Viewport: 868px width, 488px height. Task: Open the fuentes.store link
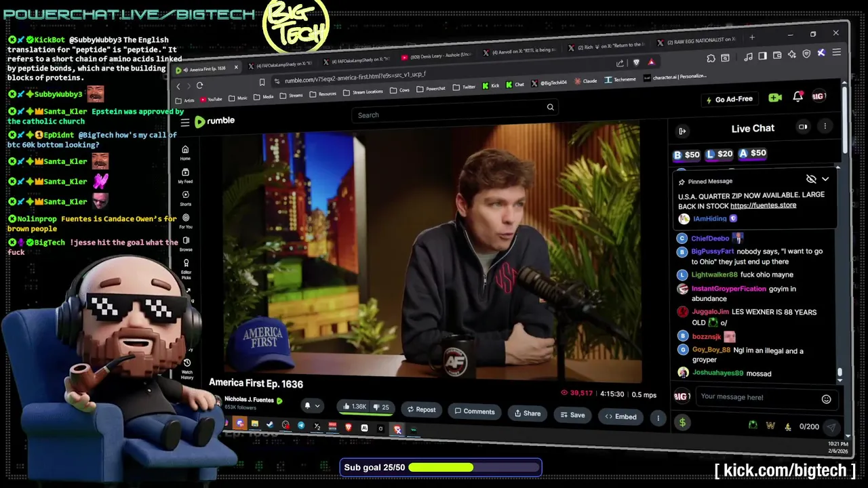(763, 205)
